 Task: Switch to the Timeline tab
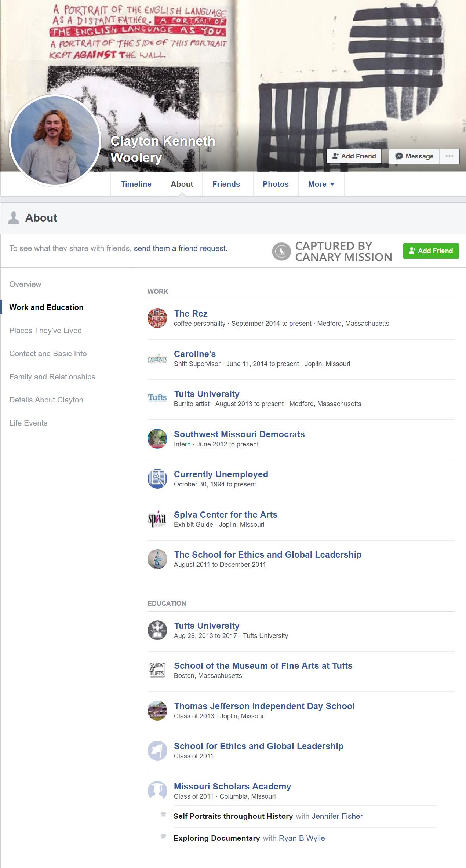pos(136,184)
